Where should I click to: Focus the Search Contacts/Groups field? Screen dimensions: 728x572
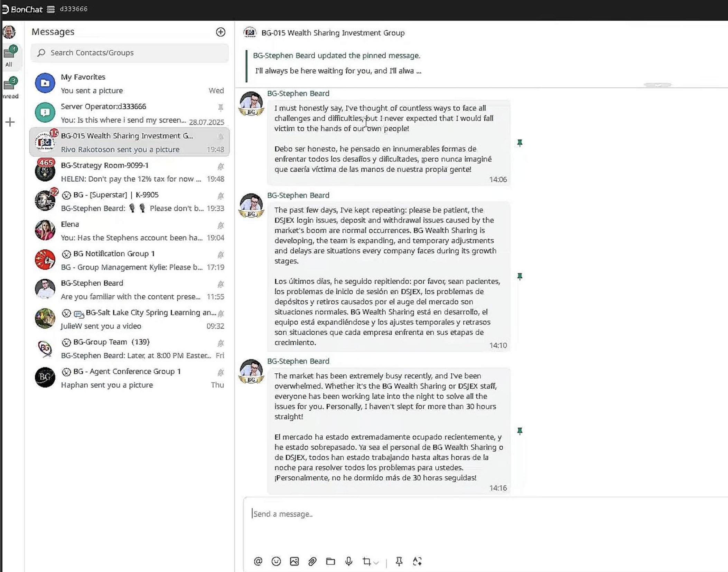pos(130,53)
